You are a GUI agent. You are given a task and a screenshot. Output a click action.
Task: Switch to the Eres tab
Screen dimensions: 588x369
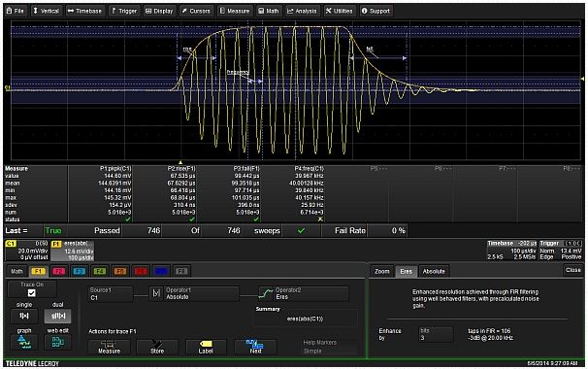click(407, 271)
